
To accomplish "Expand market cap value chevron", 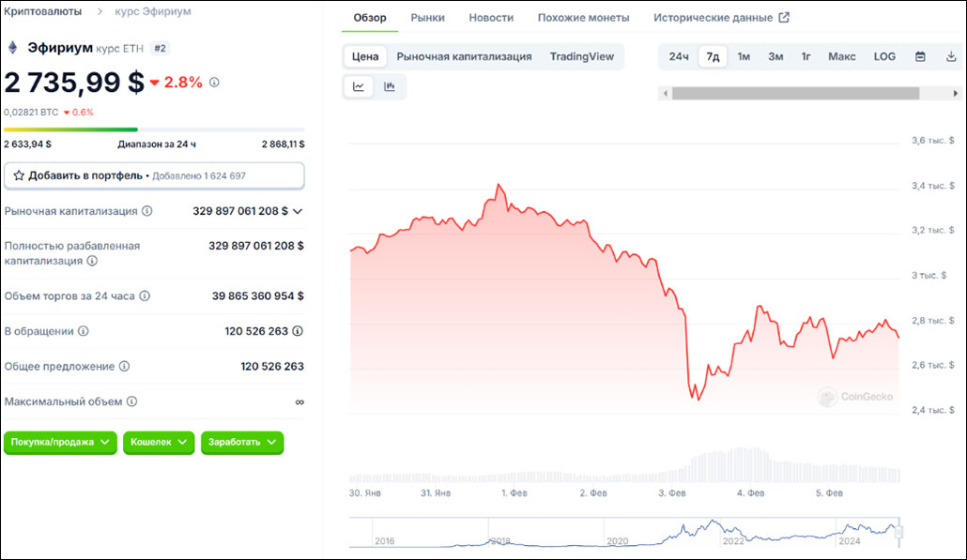I will 298,211.
